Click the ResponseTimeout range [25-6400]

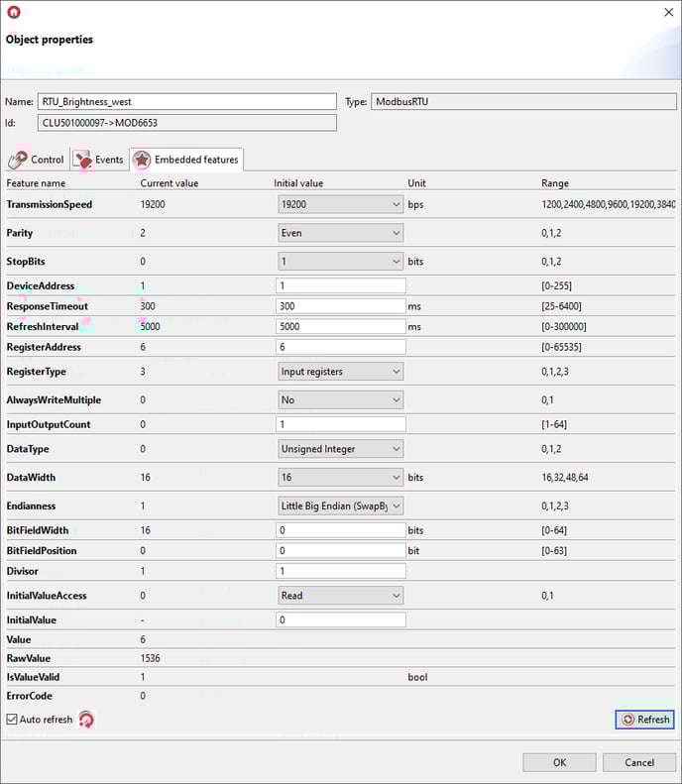click(561, 306)
